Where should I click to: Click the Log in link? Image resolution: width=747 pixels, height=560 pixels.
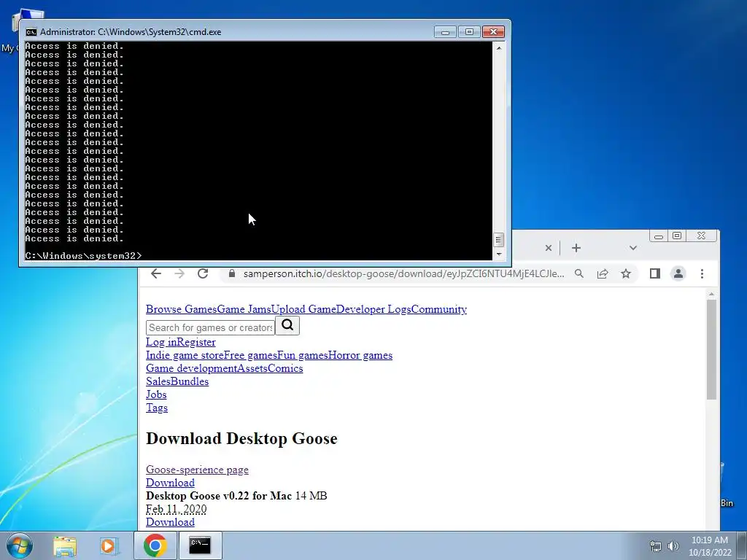[161, 342]
